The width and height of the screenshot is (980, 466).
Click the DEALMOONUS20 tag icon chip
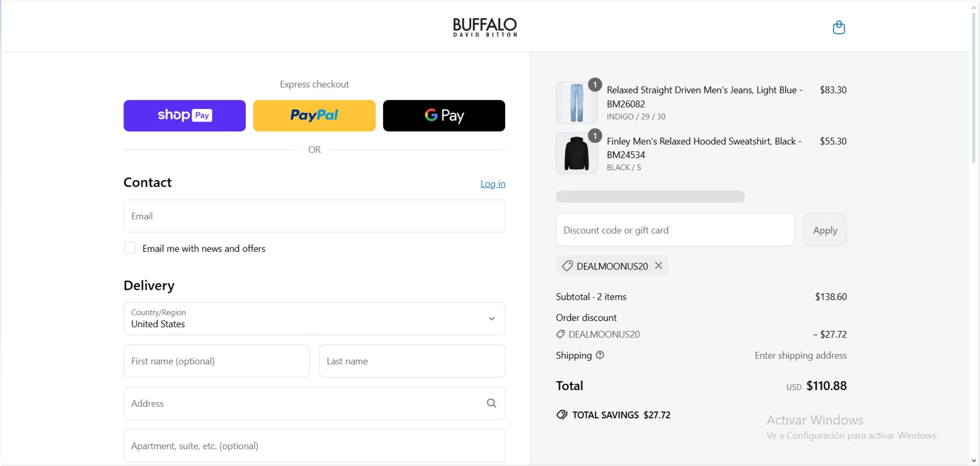[x=567, y=266]
